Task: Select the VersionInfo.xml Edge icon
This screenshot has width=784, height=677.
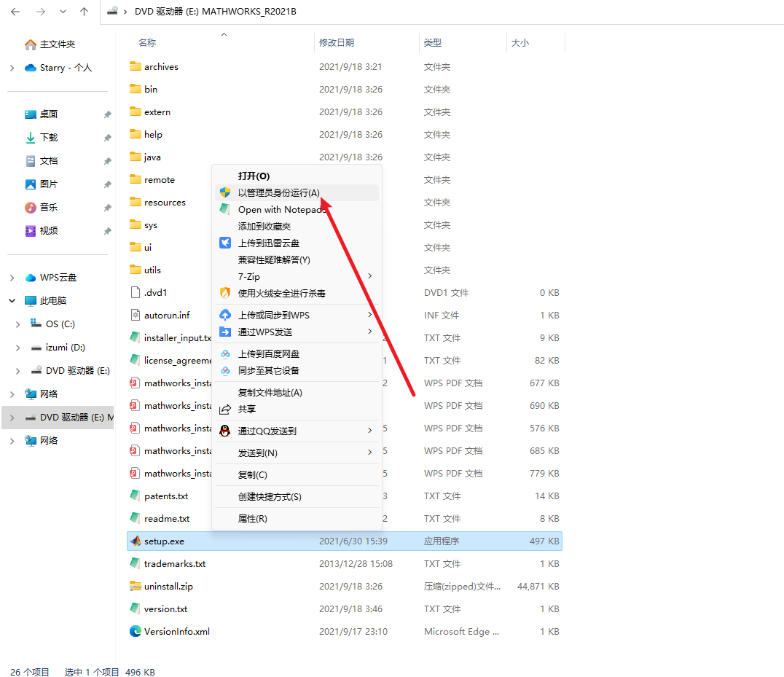Action: click(135, 631)
